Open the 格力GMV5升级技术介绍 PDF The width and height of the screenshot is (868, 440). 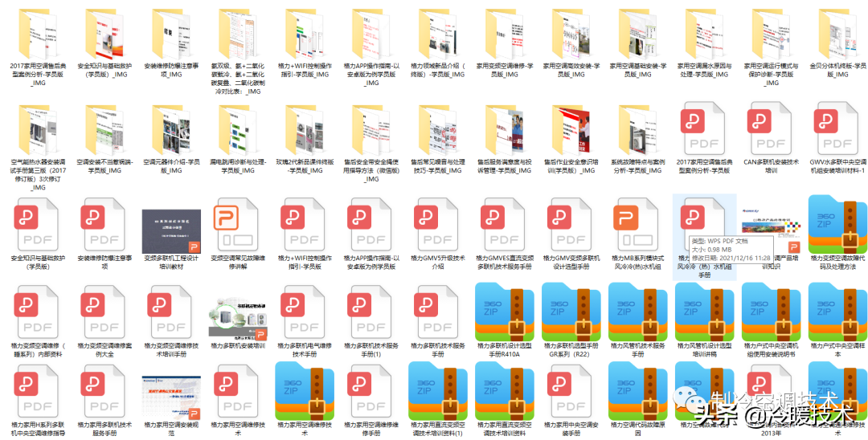tap(438, 224)
